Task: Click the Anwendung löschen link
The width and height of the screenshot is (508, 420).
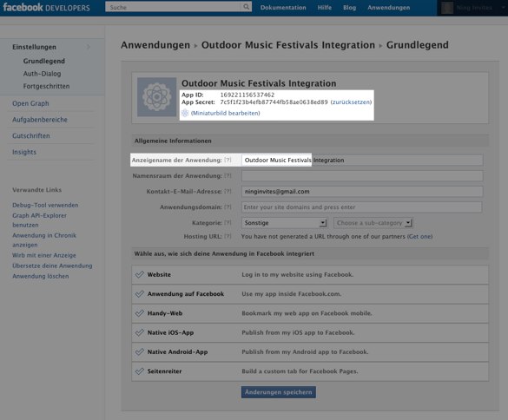Action: coord(41,276)
